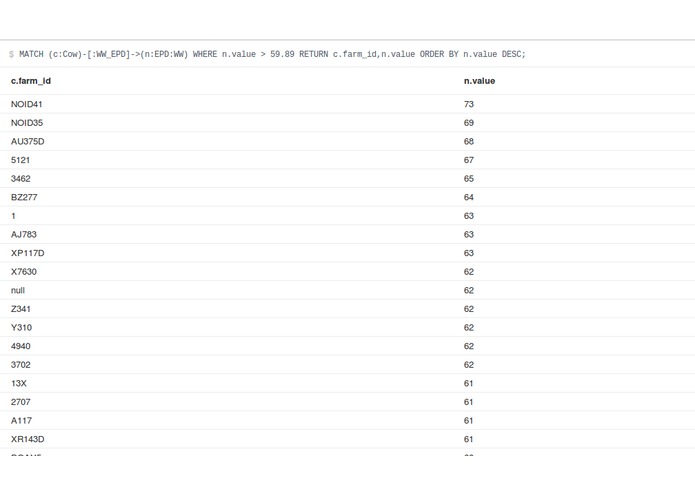Select the farm id cell reading 1
The width and height of the screenshot is (695, 494).
pos(13,216)
